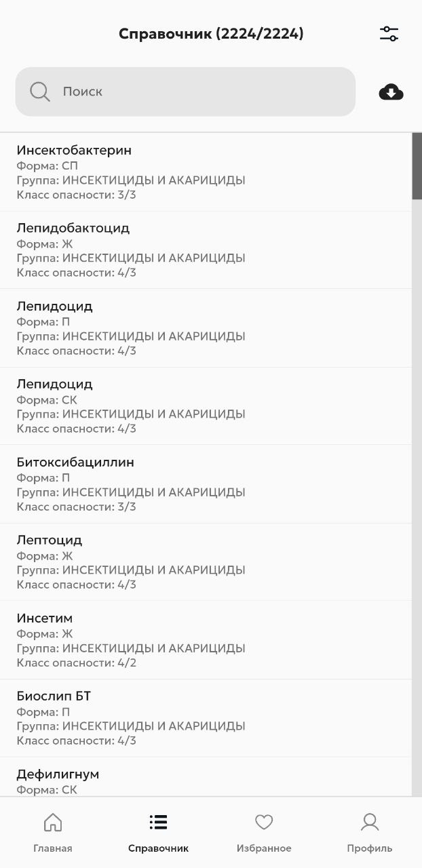Open the Инсектобактерин entry
The width and height of the screenshot is (422, 868).
tap(204, 172)
